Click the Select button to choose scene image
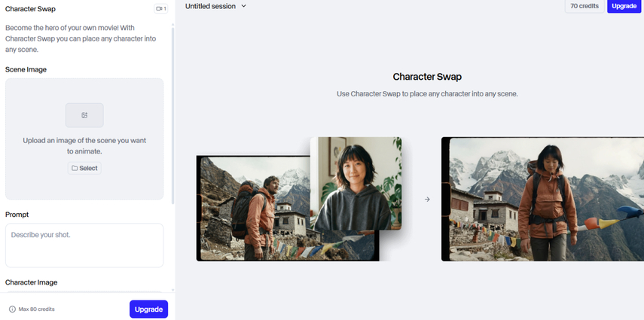The image size is (644, 320). pyautogui.click(x=84, y=168)
